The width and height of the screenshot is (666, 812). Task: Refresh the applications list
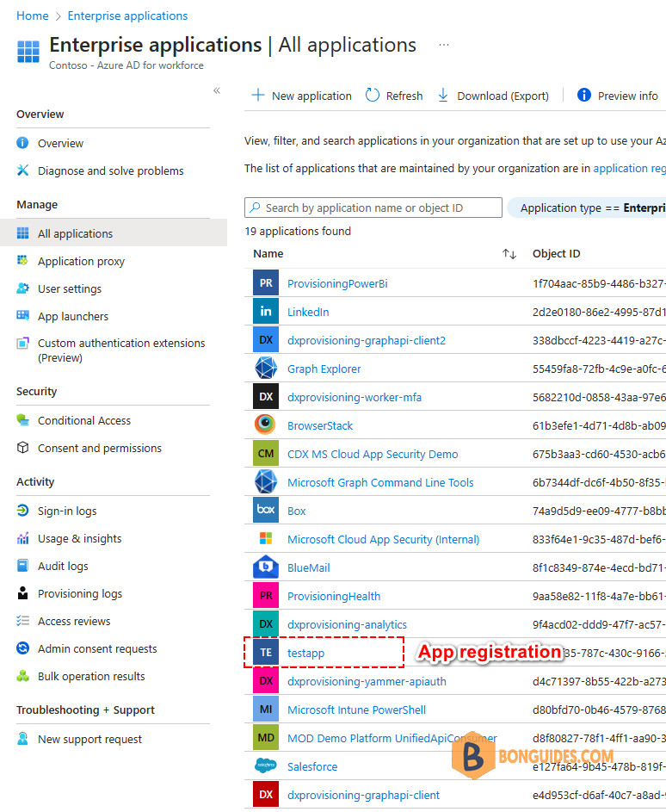(x=394, y=96)
